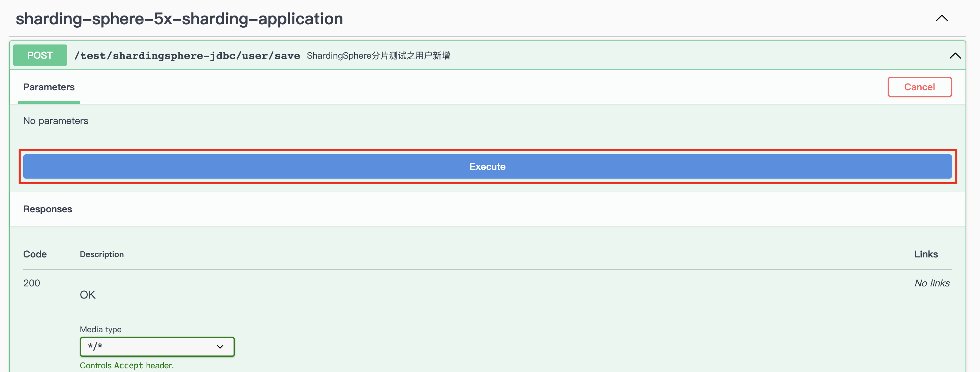Expand the Responses section
The height and width of the screenshot is (372, 980).
(x=47, y=209)
